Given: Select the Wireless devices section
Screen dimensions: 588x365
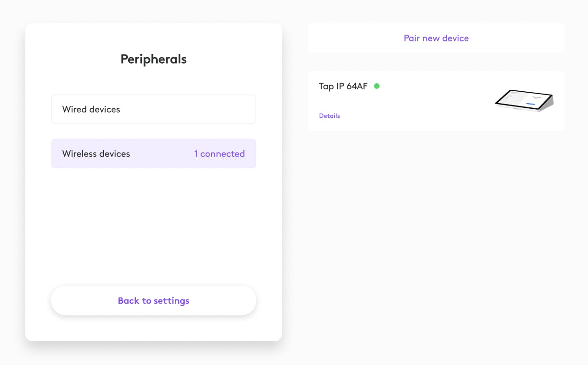Looking at the screenshot, I should [x=153, y=154].
